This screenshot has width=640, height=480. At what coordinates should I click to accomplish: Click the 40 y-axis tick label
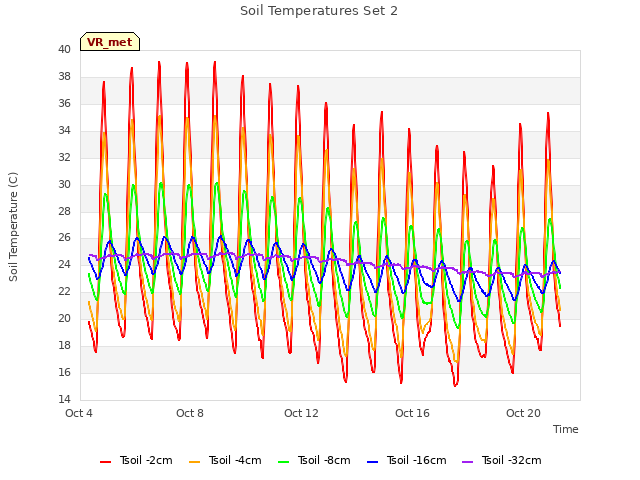tap(64, 49)
